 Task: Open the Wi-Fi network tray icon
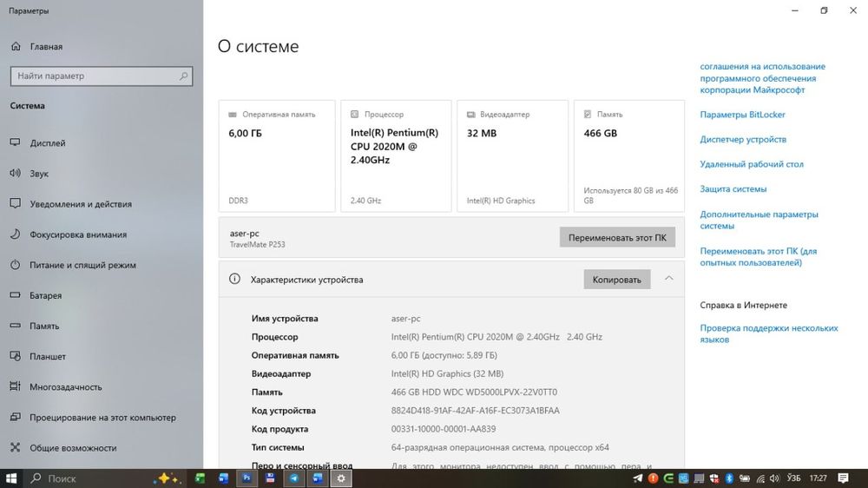(760, 478)
